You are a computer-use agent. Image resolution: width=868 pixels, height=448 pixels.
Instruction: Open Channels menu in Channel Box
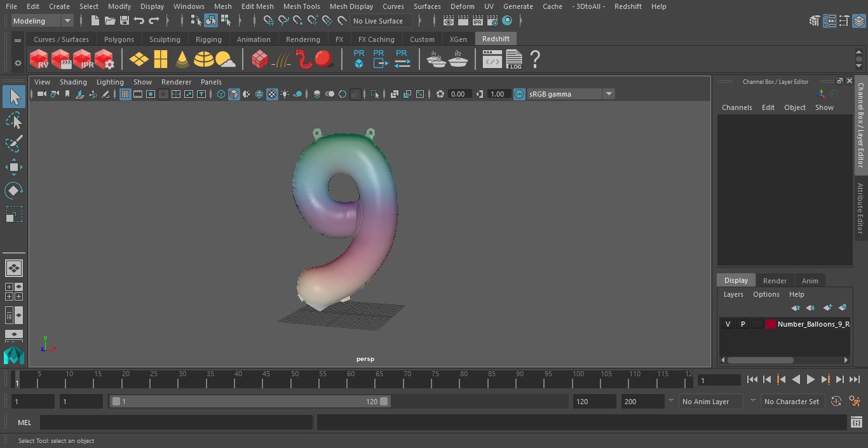click(736, 107)
